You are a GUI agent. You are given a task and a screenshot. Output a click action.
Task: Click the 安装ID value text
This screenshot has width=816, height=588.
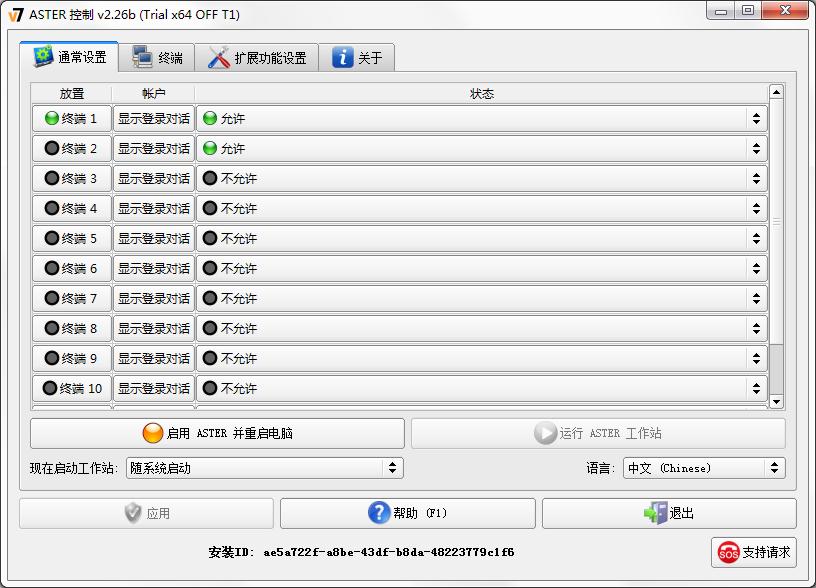[389, 552]
